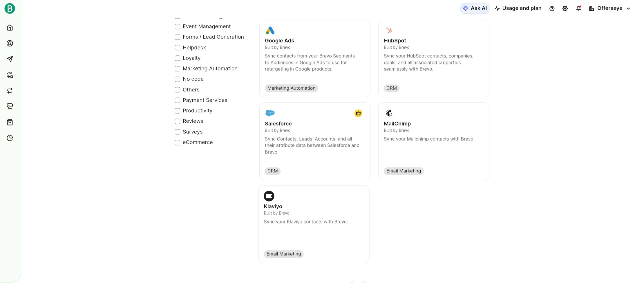Click the MailChimp monkey logo
Viewport: 644px width, 283px height.
point(389,113)
